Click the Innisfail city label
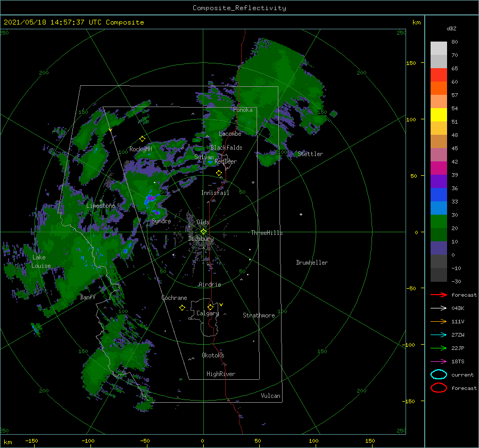The width and height of the screenshot is (479, 448). (x=215, y=193)
